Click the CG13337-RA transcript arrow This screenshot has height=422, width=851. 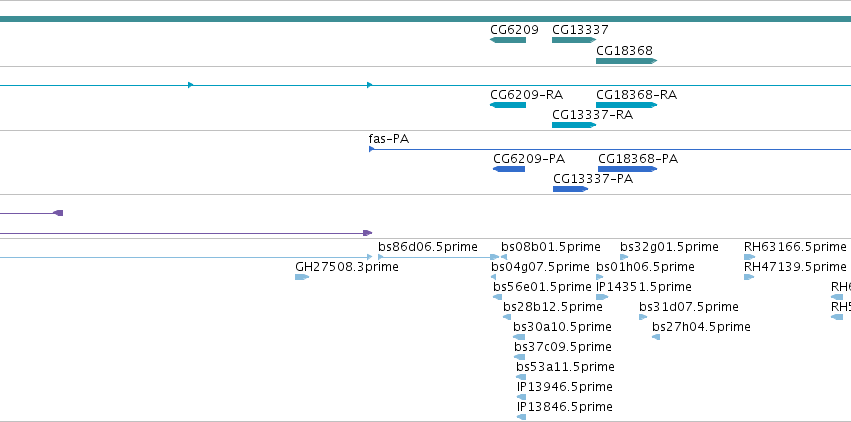574,125
